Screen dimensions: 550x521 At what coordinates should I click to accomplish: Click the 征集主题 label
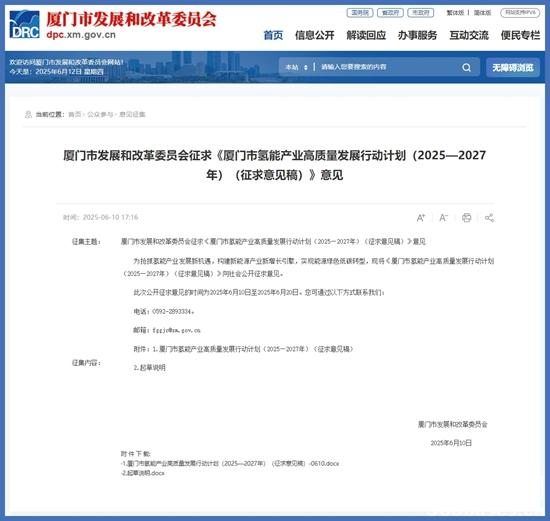coord(86,242)
